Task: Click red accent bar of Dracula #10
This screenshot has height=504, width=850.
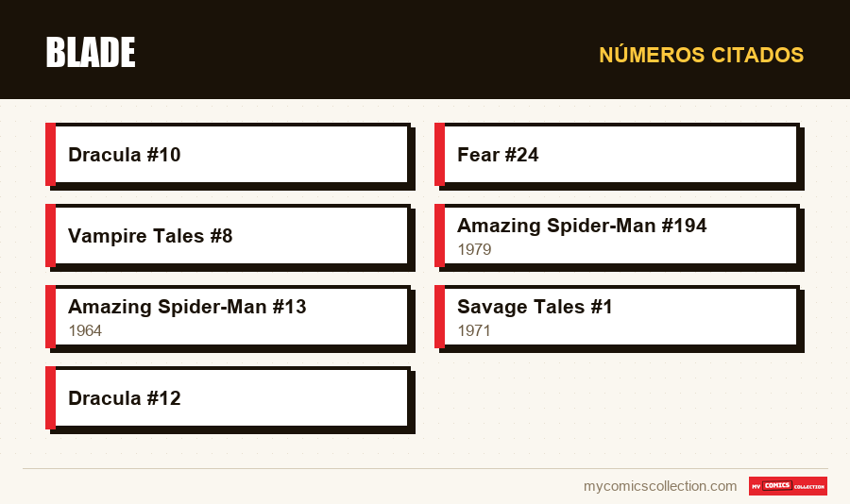Action: [x=50, y=155]
